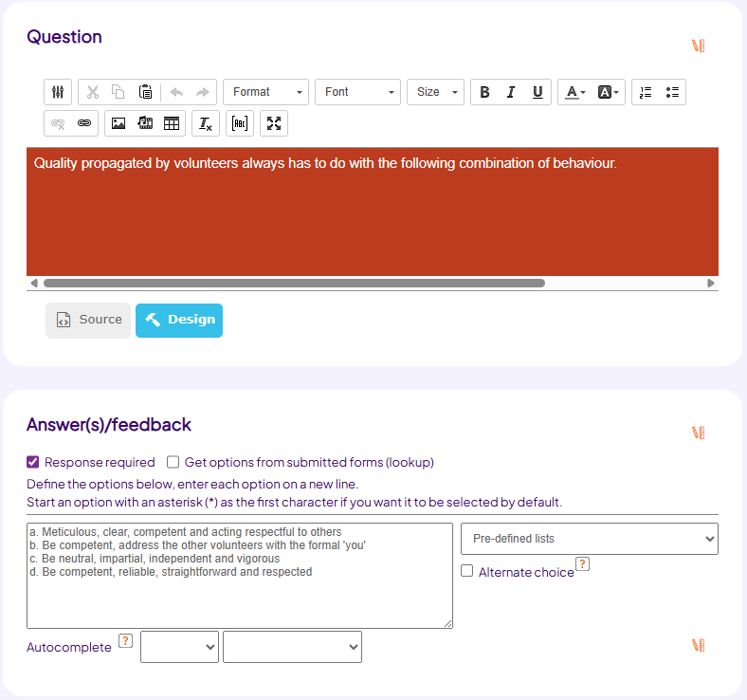Image resolution: width=747 pixels, height=700 pixels.
Task: Open the first Autocomplete dropdown
Action: [x=179, y=647]
